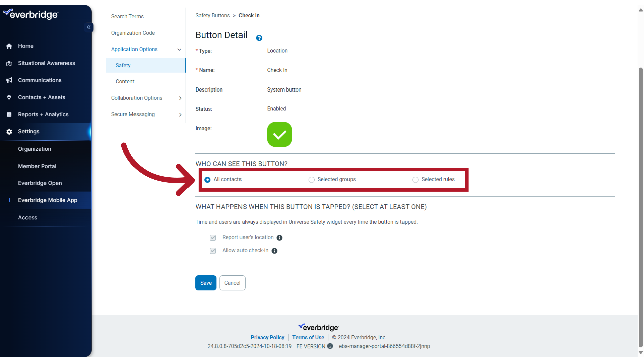Enable the Report user's location checkbox

tap(213, 237)
